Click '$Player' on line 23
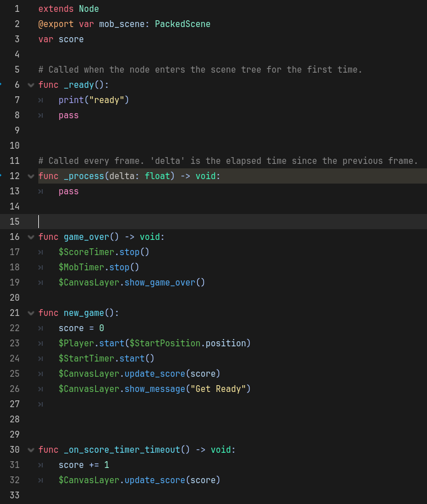The width and height of the screenshot is (427, 504). tap(76, 344)
